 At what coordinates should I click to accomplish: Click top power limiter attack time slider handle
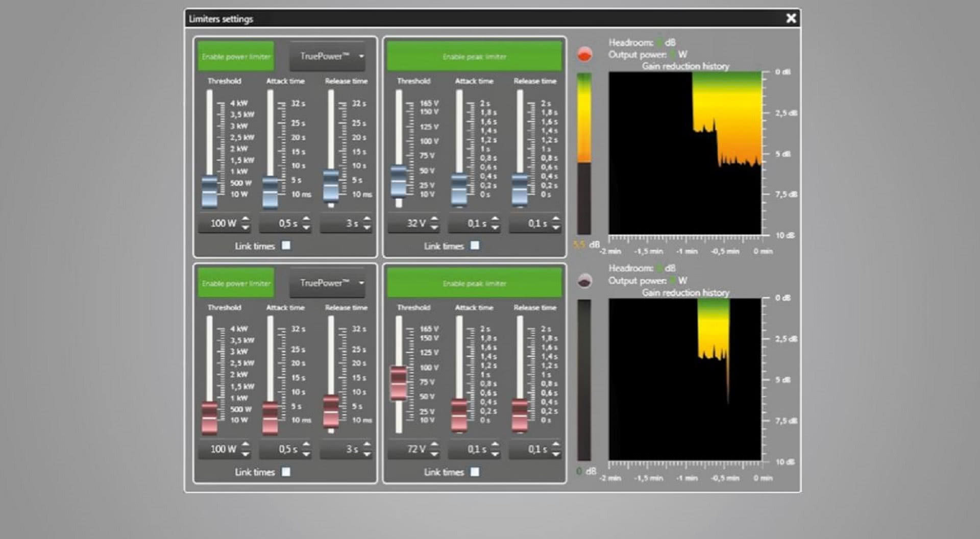point(271,193)
